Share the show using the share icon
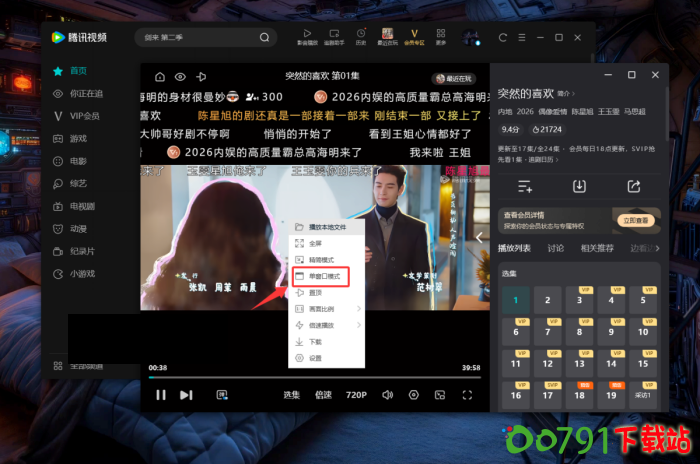This screenshot has width=700, height=464. pos(633,186)
